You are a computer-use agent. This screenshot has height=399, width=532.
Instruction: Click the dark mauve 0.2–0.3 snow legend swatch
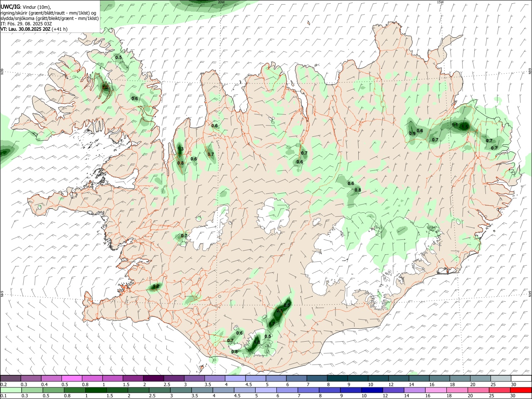[10, 378]
